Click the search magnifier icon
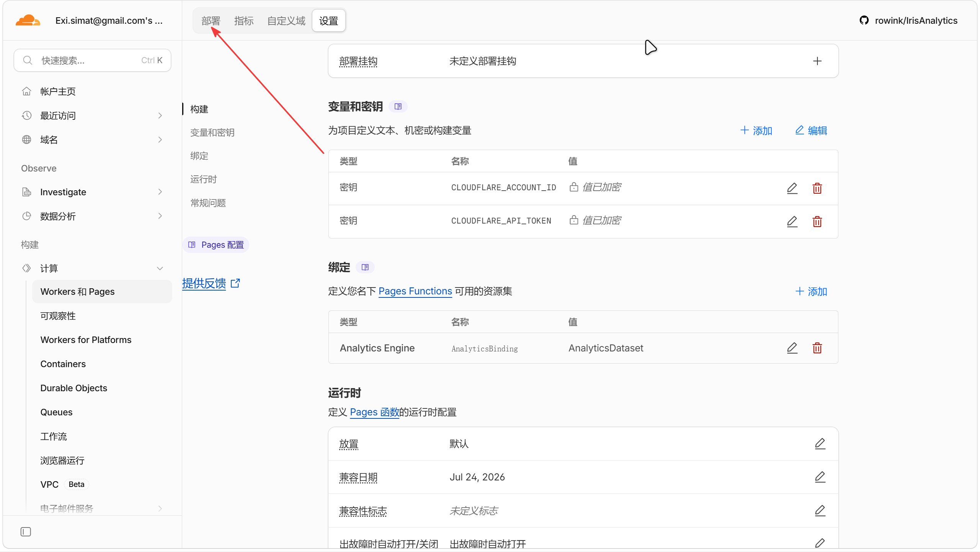This screenshot has height=552, width=980. pos(28,60)
